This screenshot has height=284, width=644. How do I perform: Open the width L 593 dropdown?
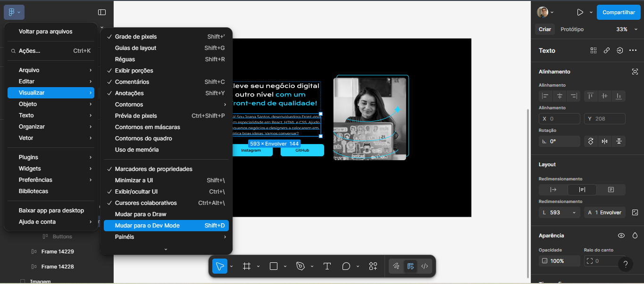(574, 212)
